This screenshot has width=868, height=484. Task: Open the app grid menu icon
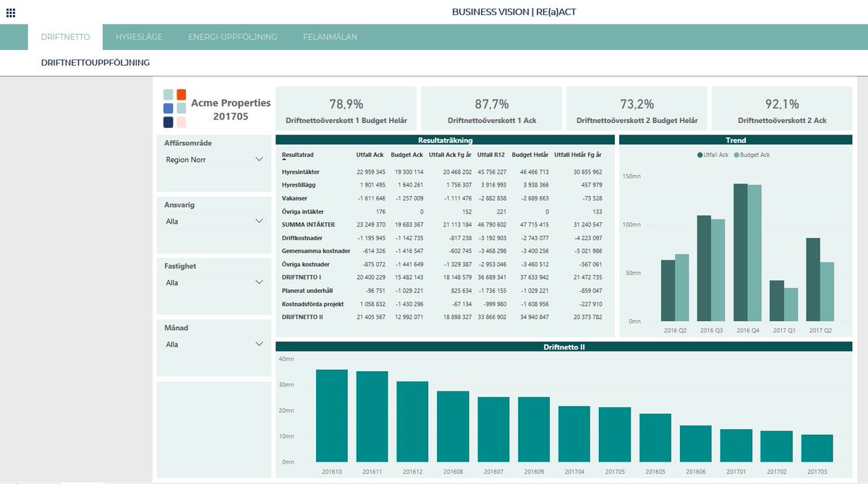coord(11,12)
